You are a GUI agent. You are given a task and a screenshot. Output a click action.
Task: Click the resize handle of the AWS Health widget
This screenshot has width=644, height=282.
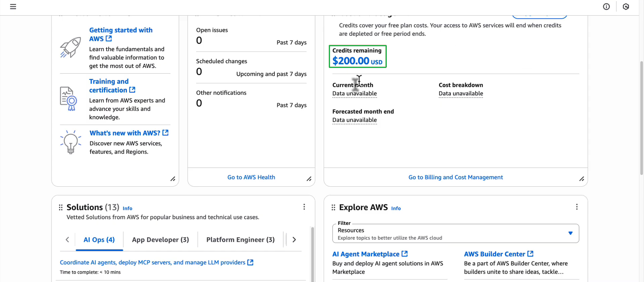coord(309,179)
